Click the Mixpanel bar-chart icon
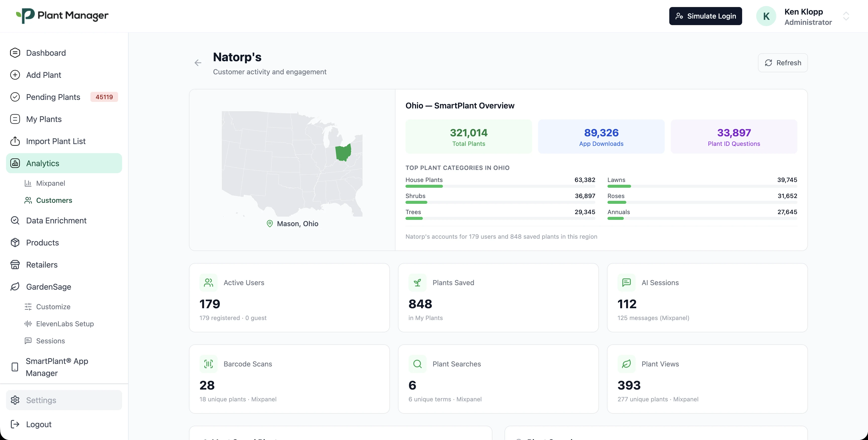Image resolution: width=868 pixels, height=440 pixels. pyautogui.click(x=28, y=183)
